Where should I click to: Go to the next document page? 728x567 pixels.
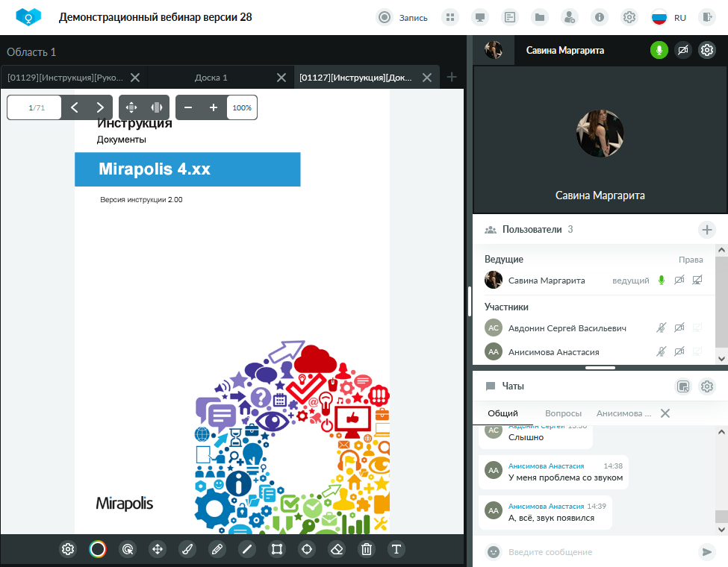[100, 107]
